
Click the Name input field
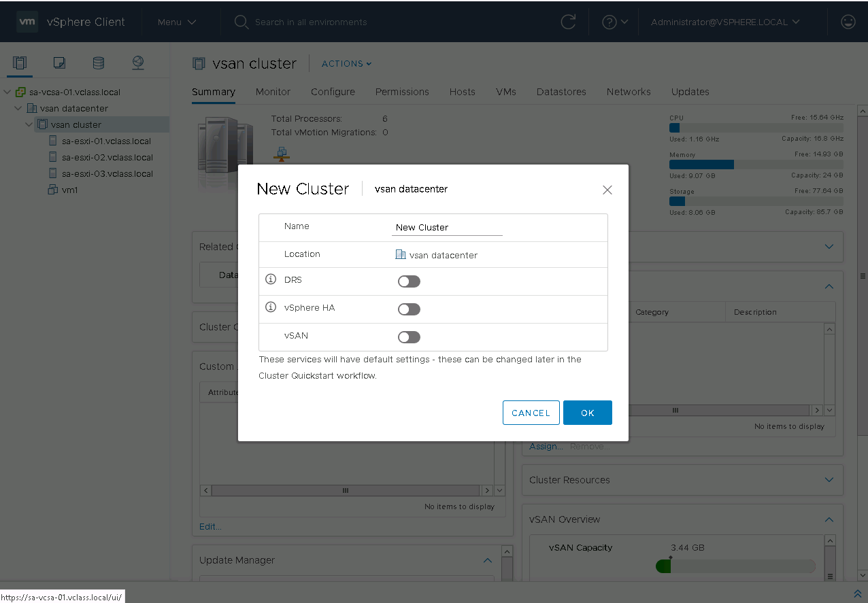point(447,227)
